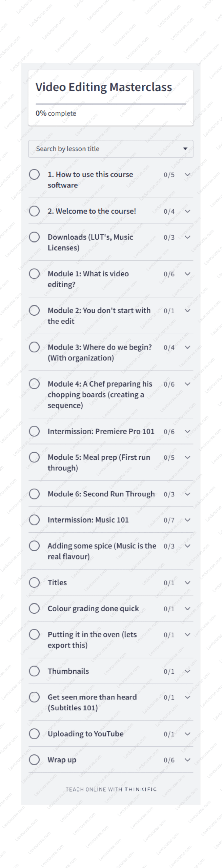Expand Putting it in the oven chevron
Screen dimensions: 222x868
[187, 634]
